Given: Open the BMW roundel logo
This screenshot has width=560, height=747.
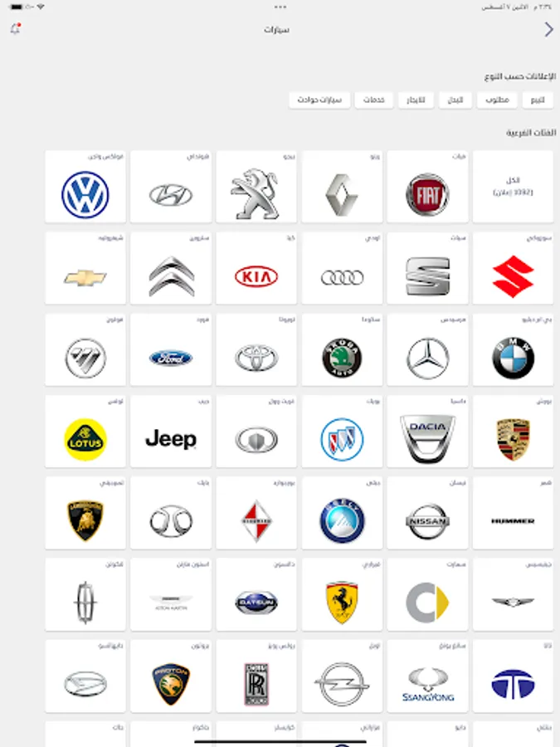Looking at the screenshot, I should [x=513, y=359].
